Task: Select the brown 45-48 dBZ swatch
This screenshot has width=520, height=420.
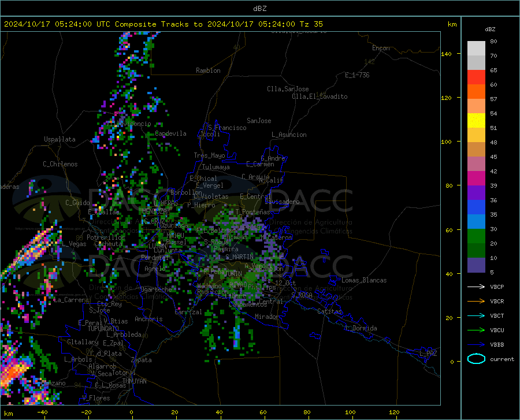Action: [476, 150]
